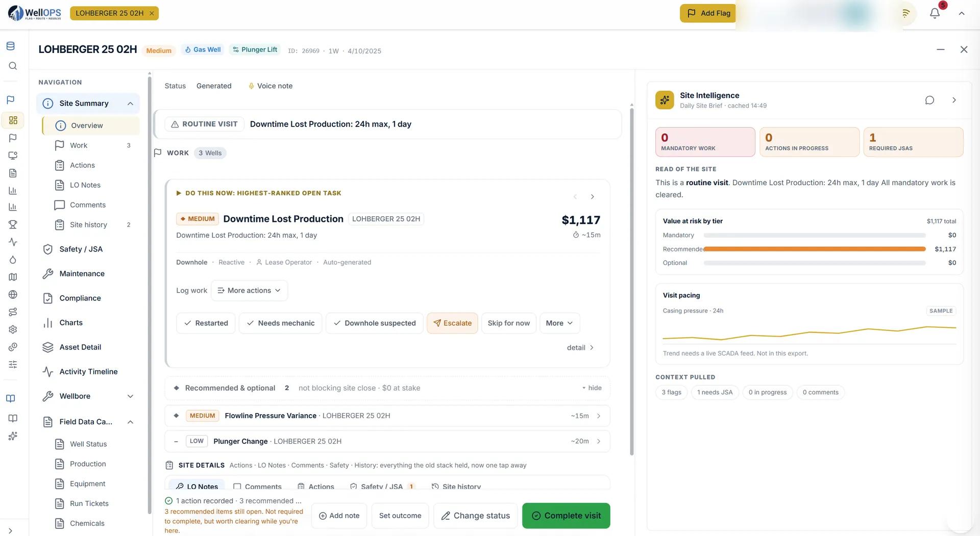Click the signal feed icon in header
Image resolution: width=980 pixels, height=536 pixels.
(905, 13)
